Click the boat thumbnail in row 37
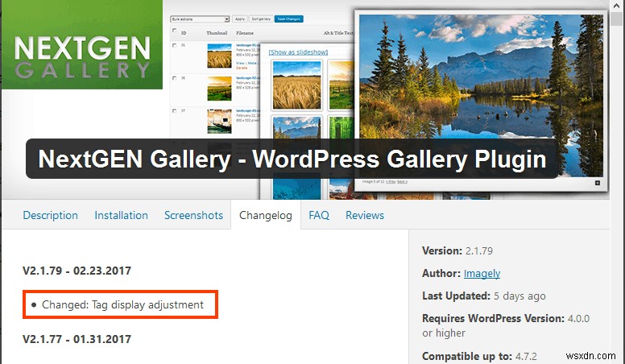 219,122
